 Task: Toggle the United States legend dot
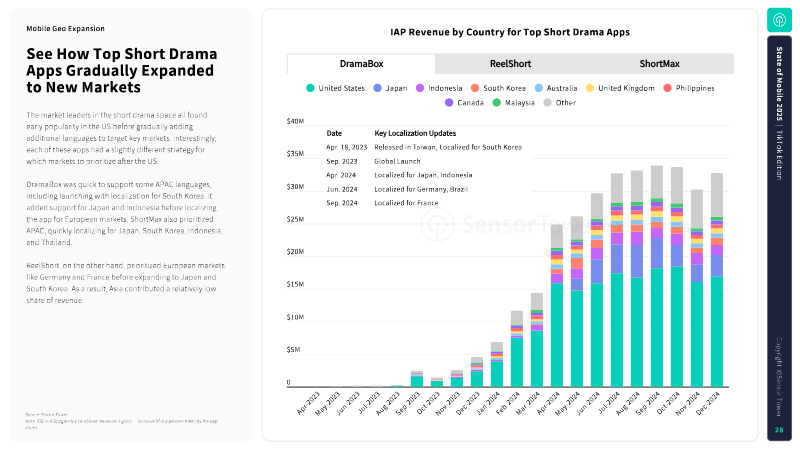pyautogui.click(x=311, y=88)
